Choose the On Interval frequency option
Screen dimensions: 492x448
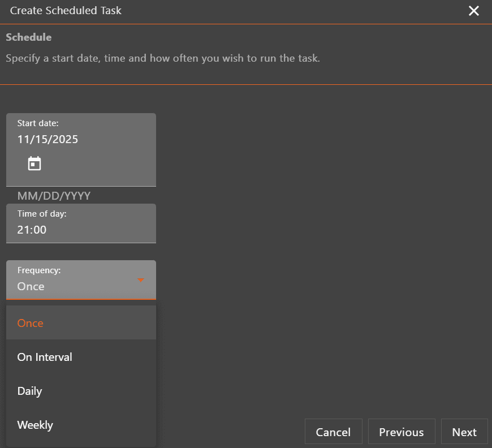45,357
